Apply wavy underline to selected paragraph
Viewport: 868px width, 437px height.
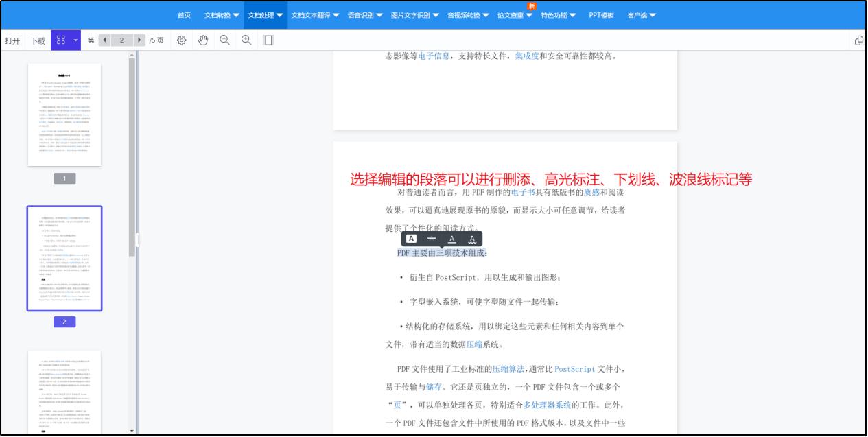tap(473, 239)
